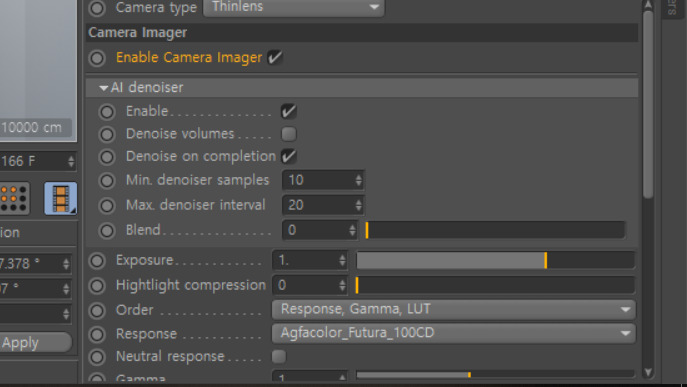Click the Exposure stepper arrows

[342, 260]
